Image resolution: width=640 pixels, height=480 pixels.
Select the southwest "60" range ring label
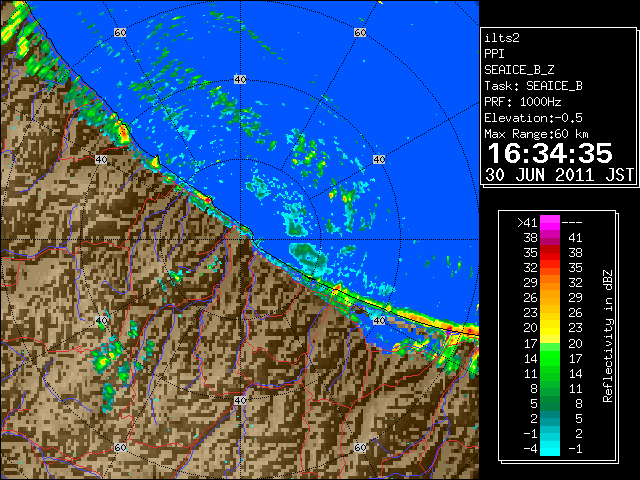click(x=120, y=448)
